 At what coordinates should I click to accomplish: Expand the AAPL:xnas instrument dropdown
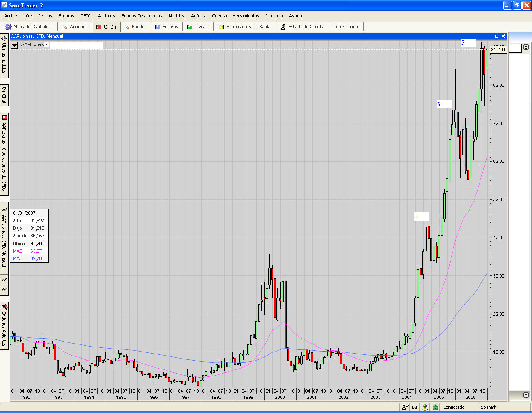(47, 44)
